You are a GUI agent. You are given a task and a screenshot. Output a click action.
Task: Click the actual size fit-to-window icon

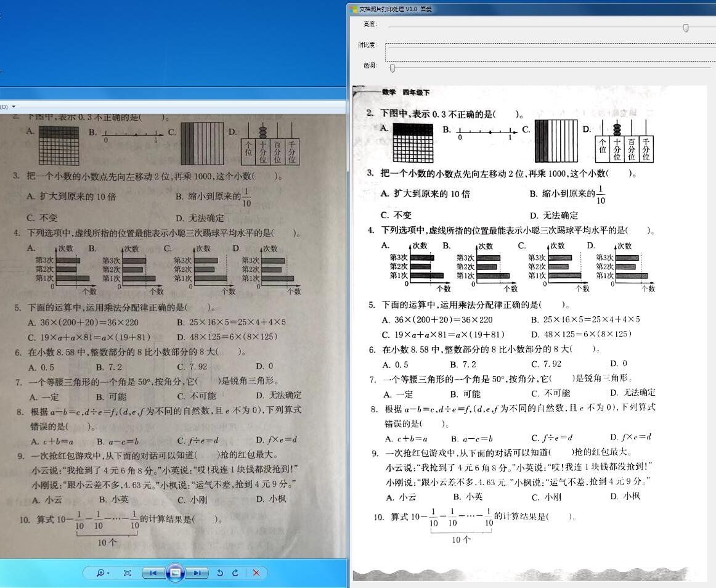tap(127, 573)
